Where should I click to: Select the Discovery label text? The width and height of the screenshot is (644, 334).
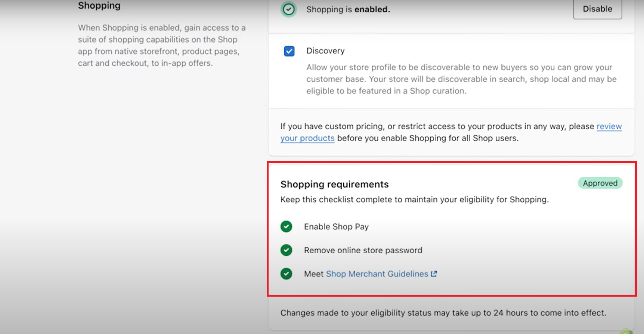point(325,51)
